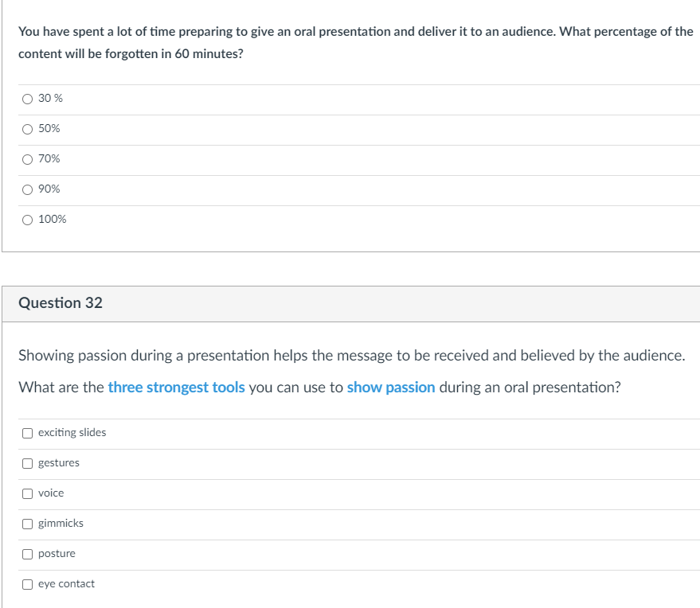Click the Question 32 header
The width and height of the screenshot is (700, 608).
[61, 303]
